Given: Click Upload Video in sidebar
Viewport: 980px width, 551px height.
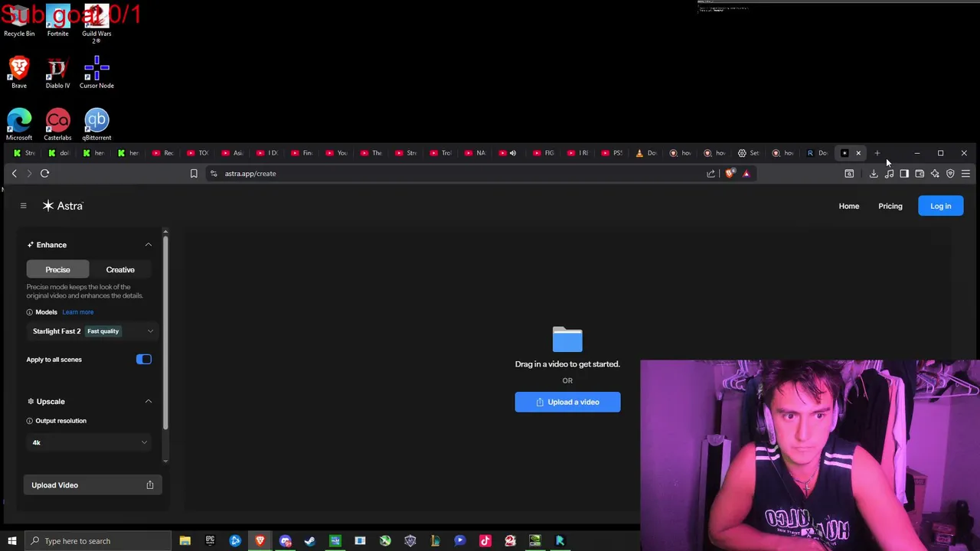Looking at the screenshot, I should (92, 485).
